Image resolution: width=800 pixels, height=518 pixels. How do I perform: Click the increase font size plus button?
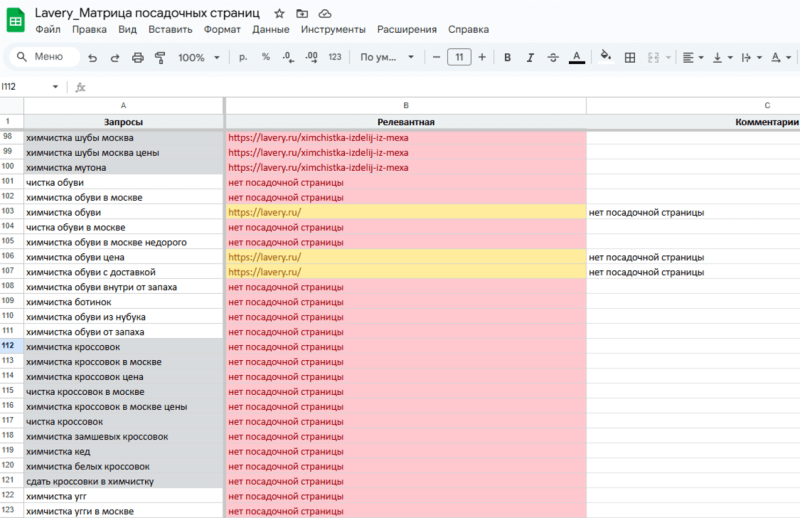click(482, 57)
